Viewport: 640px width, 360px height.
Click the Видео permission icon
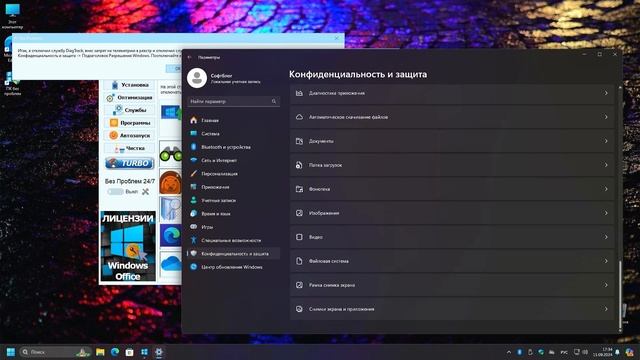[x=299, y=237]
